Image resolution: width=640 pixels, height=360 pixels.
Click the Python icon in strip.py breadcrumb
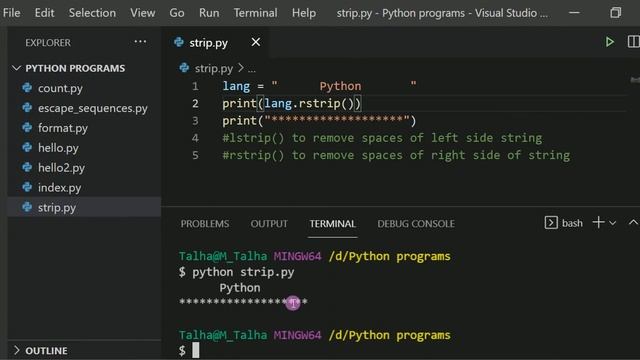pyautogui.click(x=184, y=68)
